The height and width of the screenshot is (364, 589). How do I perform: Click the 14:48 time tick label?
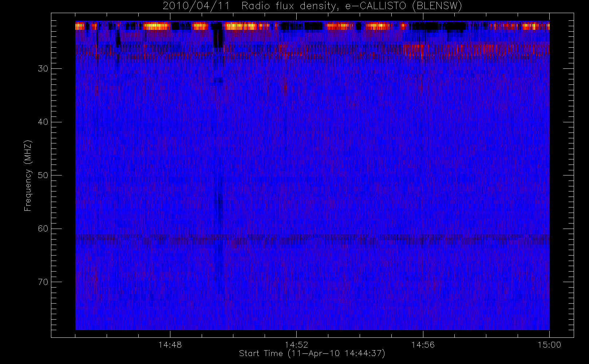click(170, 345)
